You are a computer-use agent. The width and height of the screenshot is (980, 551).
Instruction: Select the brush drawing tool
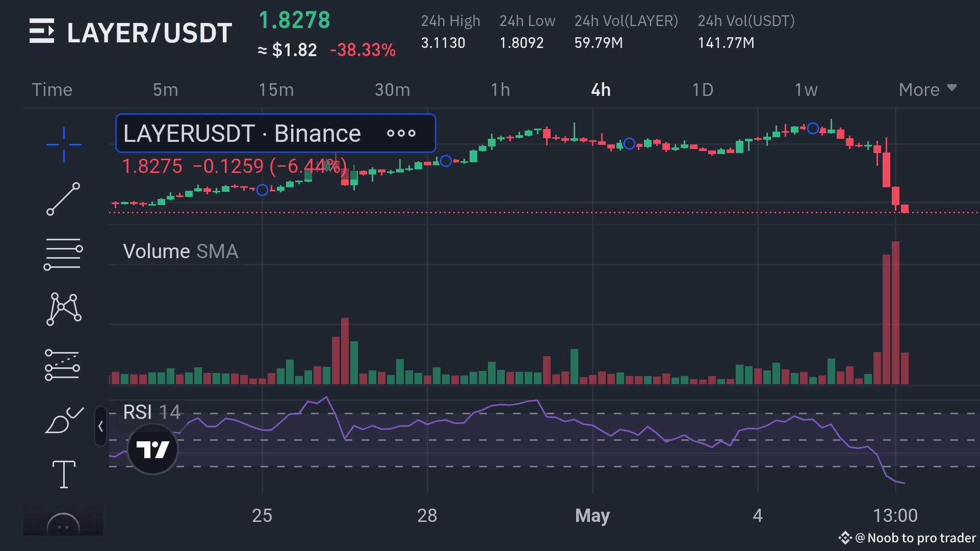[x=64, y=420]
